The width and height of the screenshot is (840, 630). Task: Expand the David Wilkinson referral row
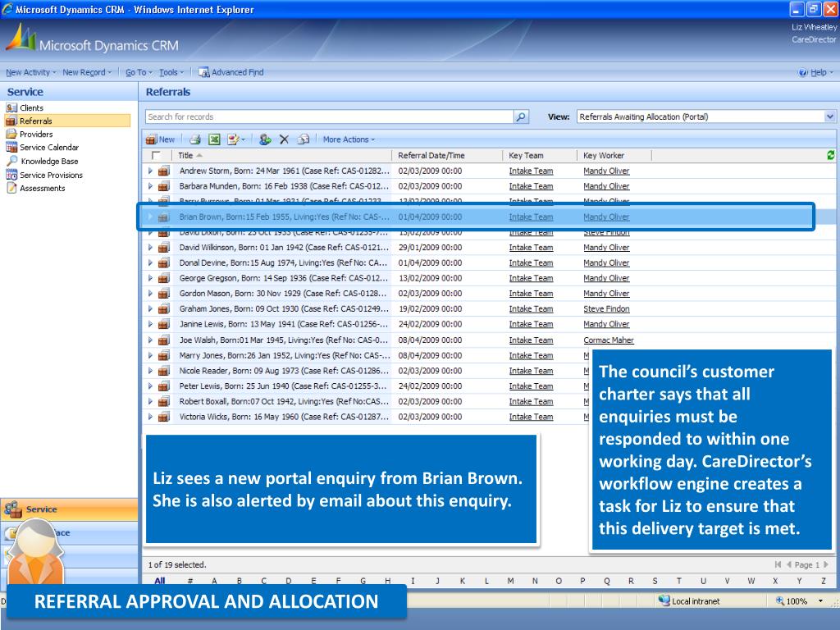click(150, 248)
